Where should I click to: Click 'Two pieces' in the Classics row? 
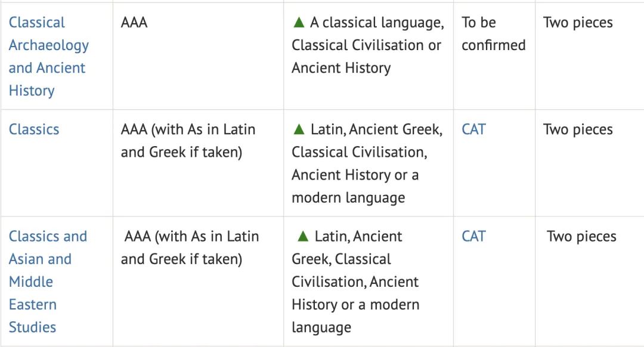pyautogui.click(x=578, y=129)
